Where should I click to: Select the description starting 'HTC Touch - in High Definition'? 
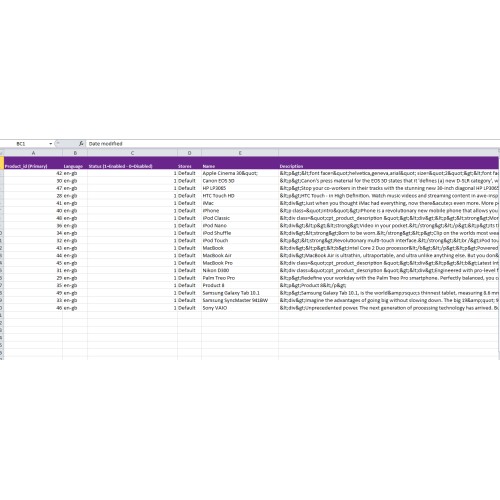click(389, 196)
